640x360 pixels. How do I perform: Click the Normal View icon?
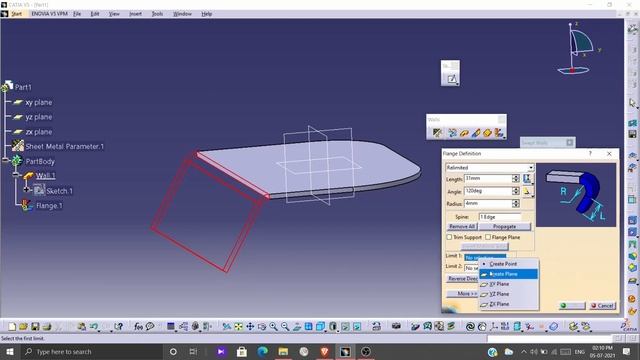[x=297, y=327]
